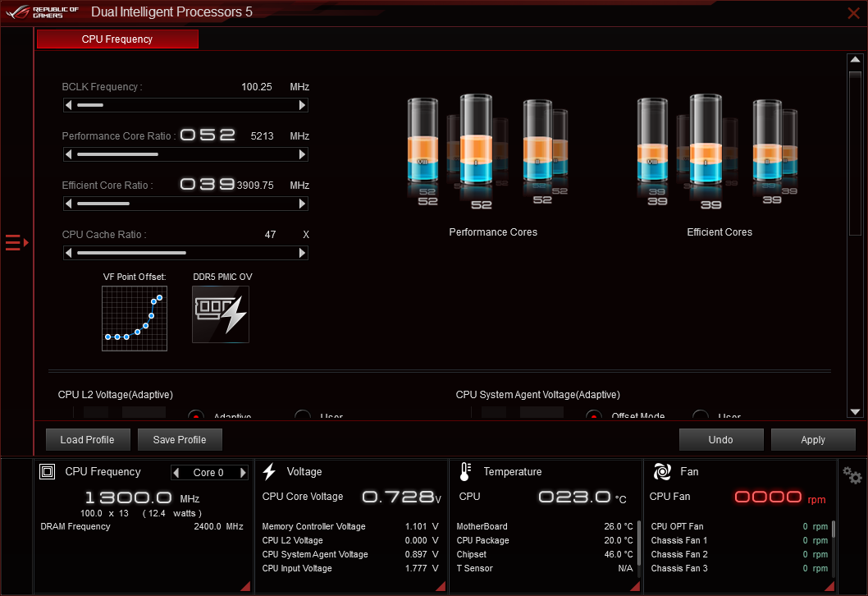
Task: Select Core 0 in the core selector
Action: pyautogui.click(x=208, y=471)
